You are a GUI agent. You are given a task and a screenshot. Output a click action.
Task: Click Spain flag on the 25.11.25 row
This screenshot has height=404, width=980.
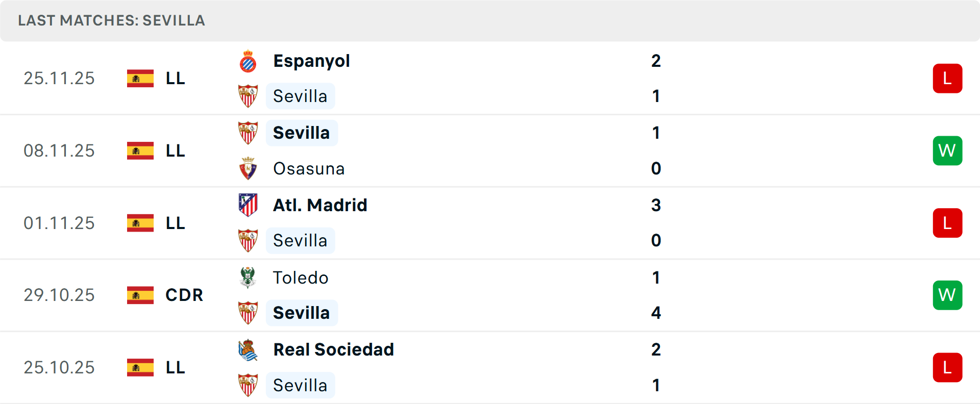coord(140,79)
